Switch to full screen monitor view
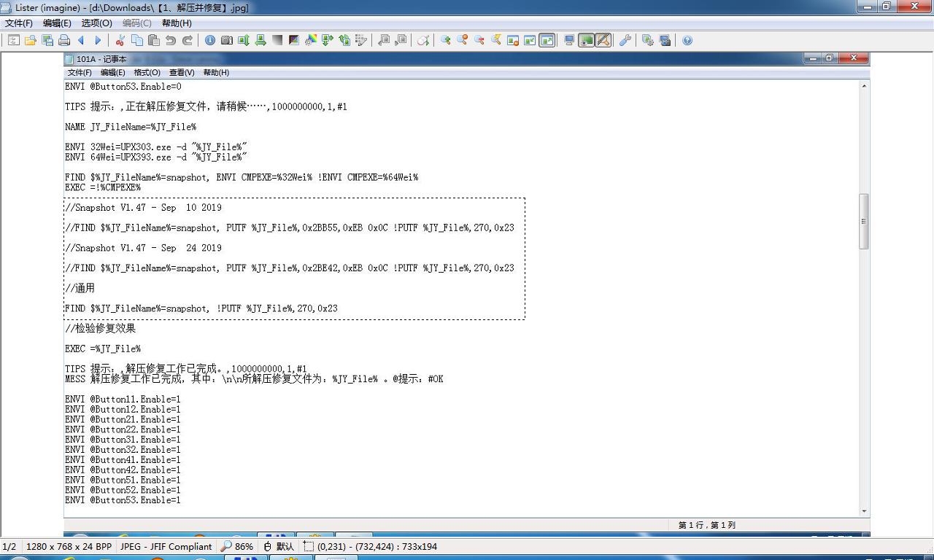The image size is (934, 560). pos(569,40)
